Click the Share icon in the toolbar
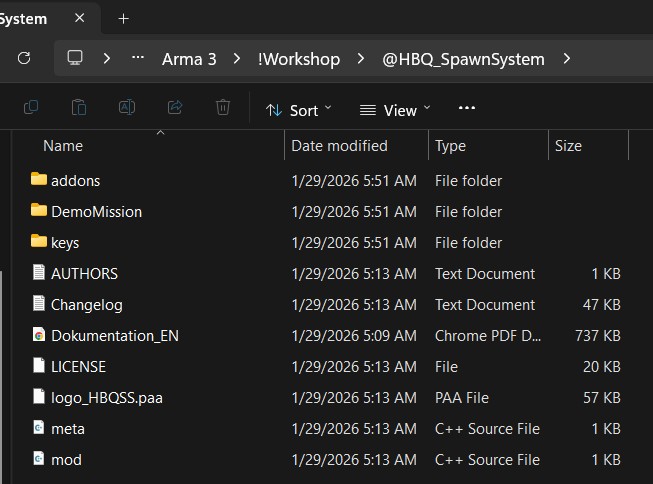 [x=175, y=107]
